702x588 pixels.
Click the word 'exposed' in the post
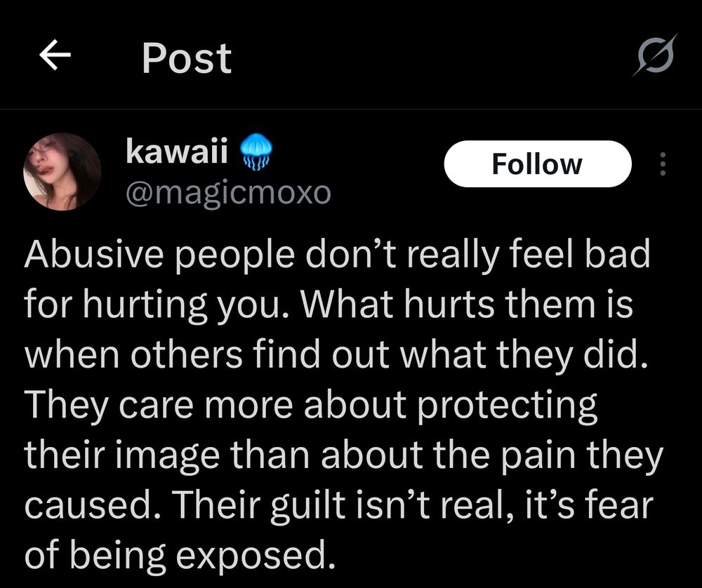pyautogui.click(x=251, y=557)
